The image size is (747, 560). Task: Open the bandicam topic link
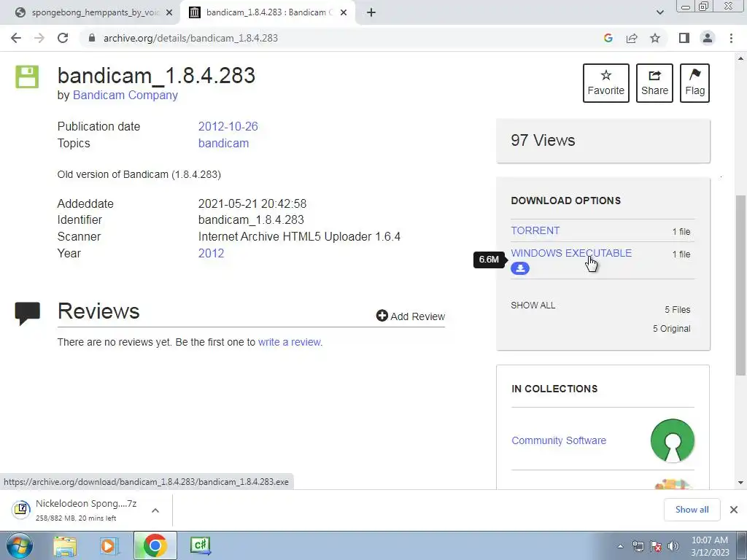click(x=223, y=144)
